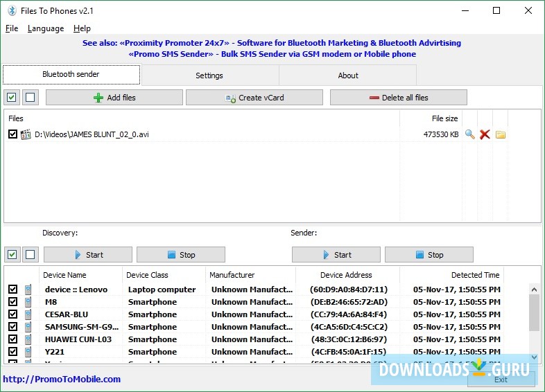Image resolution: width=545 pixels, height=392 pixels.
Task: Switch to the Bluetooth sender tab
Action: (x=71, y=74)
